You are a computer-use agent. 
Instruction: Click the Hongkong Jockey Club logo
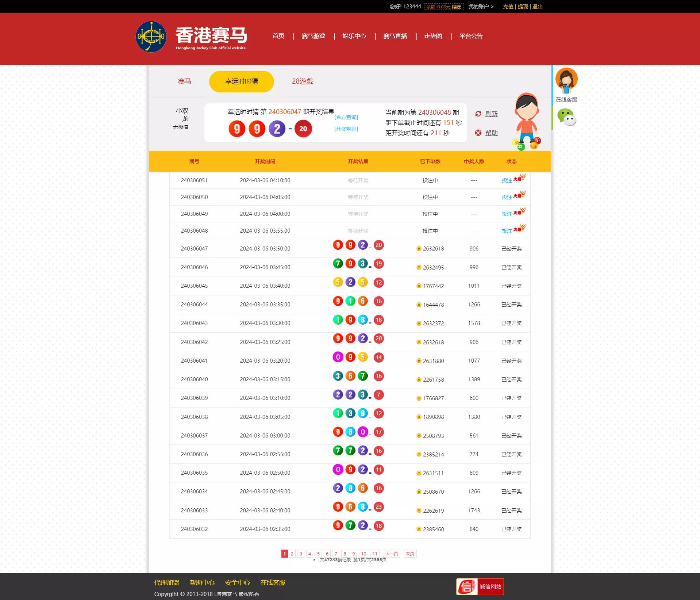point(151,36)
